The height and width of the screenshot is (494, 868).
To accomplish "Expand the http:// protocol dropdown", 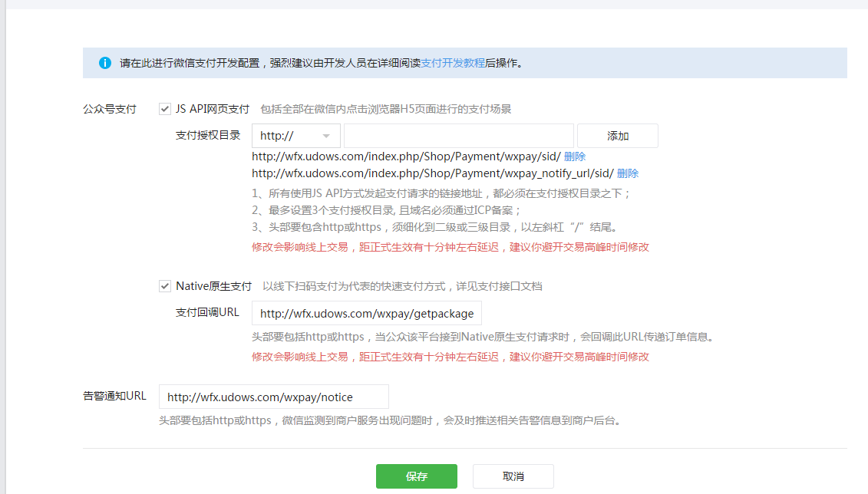I will 295,136.
